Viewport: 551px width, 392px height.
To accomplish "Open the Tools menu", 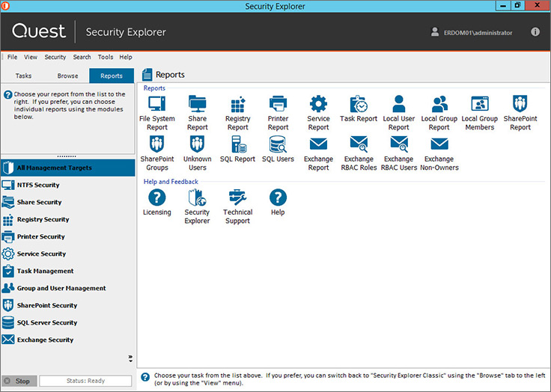I will 106,57.
